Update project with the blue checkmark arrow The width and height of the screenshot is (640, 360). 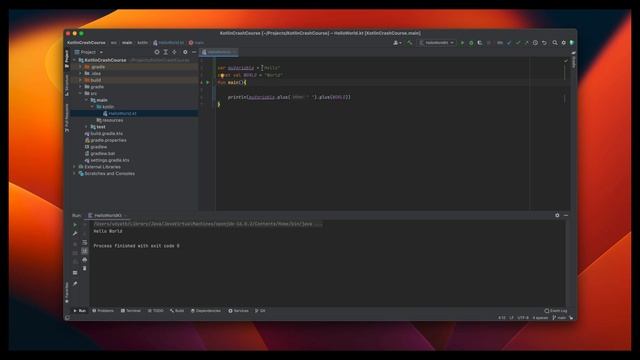point(509,42)
